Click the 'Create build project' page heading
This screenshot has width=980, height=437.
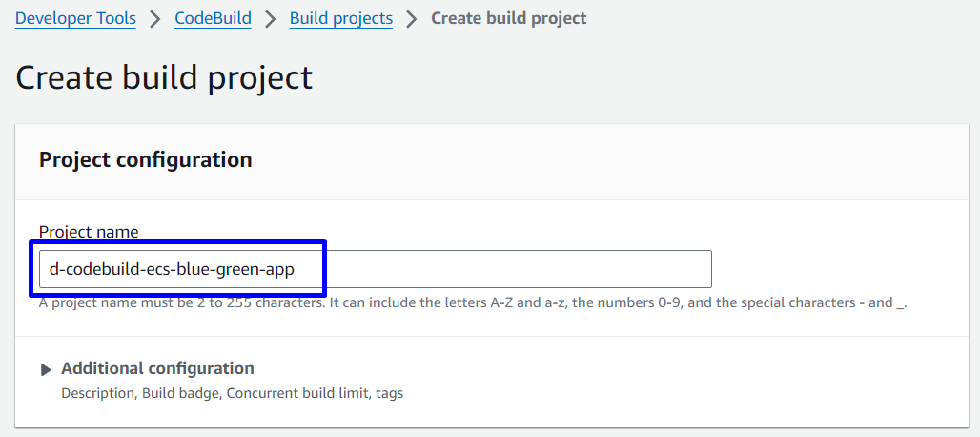pos(164,77)
